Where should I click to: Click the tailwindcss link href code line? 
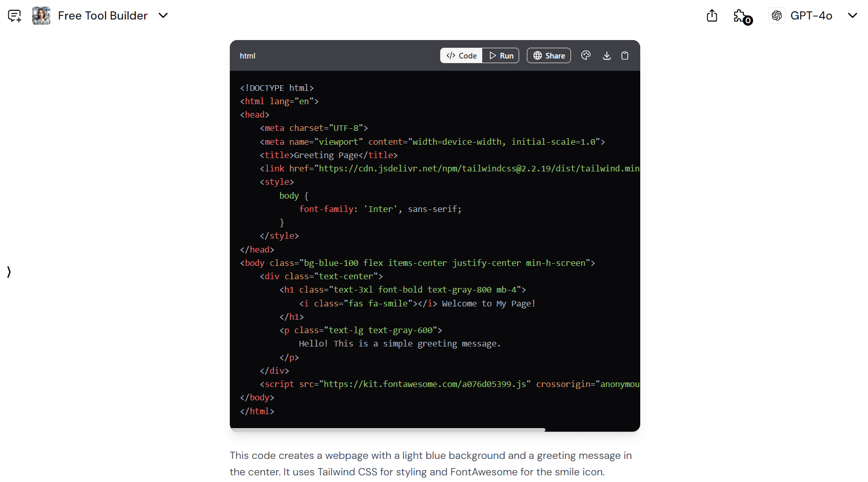tap(449, 169)
